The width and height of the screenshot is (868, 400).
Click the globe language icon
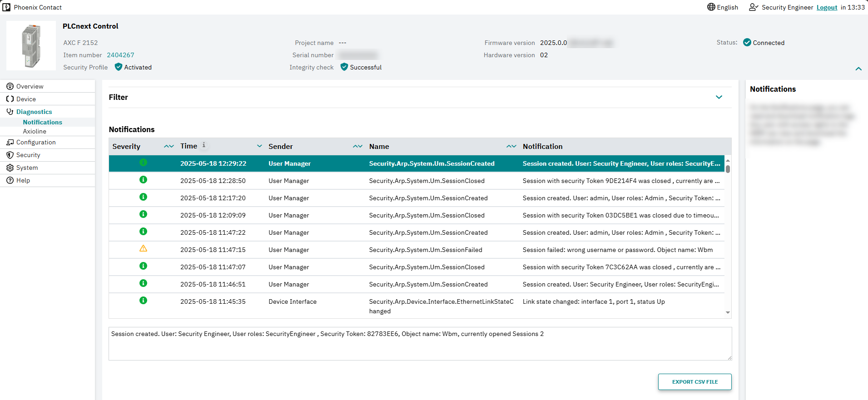click(x=711, y=7)
